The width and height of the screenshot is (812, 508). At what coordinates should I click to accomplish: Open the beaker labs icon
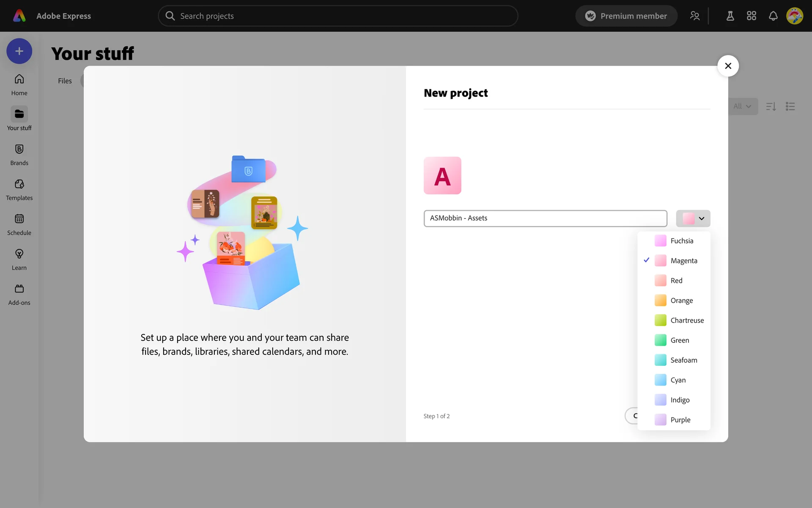click(730, 16)
